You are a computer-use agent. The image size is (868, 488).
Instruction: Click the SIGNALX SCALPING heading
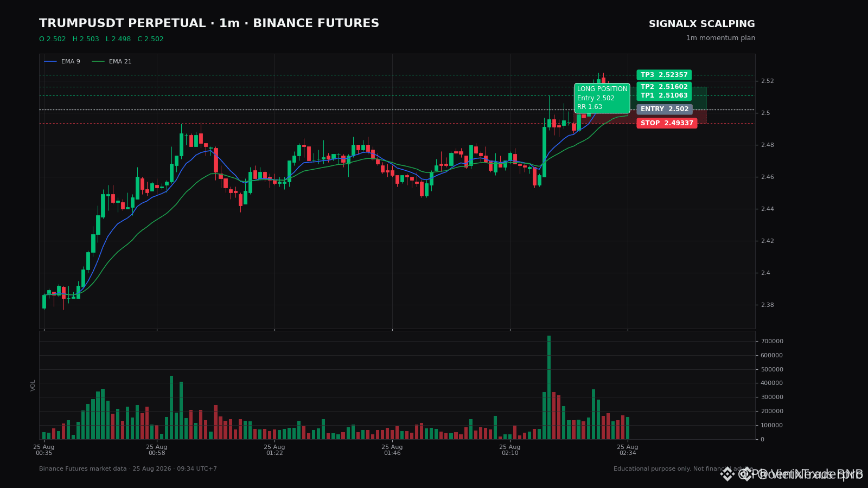pyautogui.click(x=701, y=24)
